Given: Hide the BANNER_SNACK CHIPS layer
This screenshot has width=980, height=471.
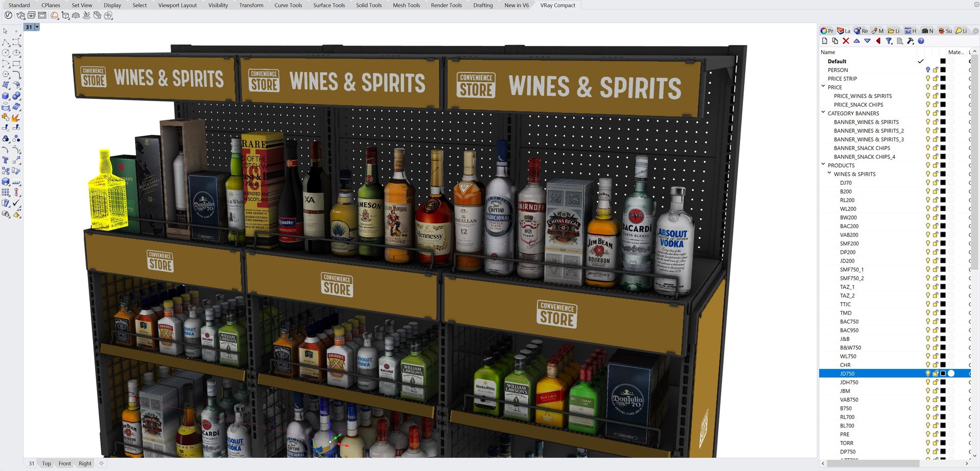Looking at the screenshot, I should pos(928,148).
